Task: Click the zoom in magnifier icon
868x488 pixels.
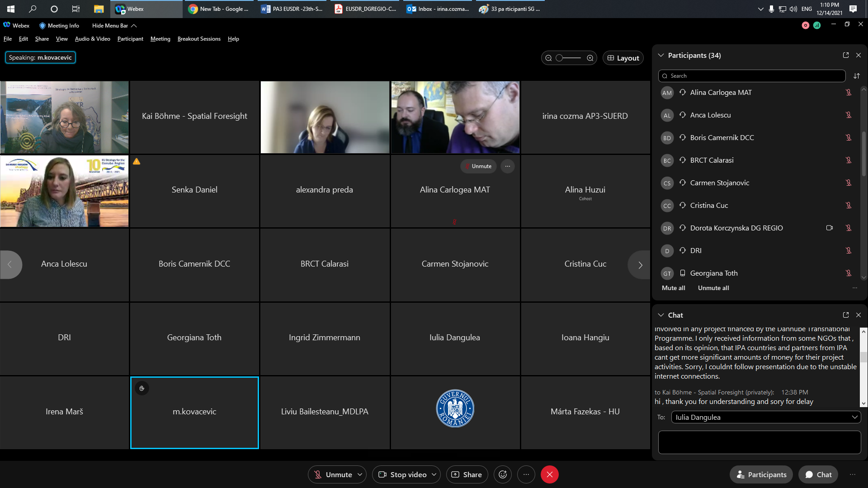Action: point(590,58)
